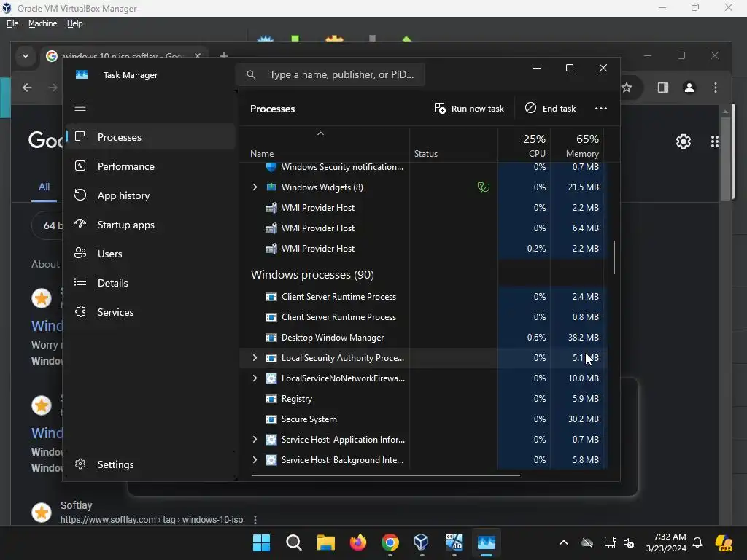Select the All tab in Google results
This screenshot has height=560, width=747.
pos(44,187)
